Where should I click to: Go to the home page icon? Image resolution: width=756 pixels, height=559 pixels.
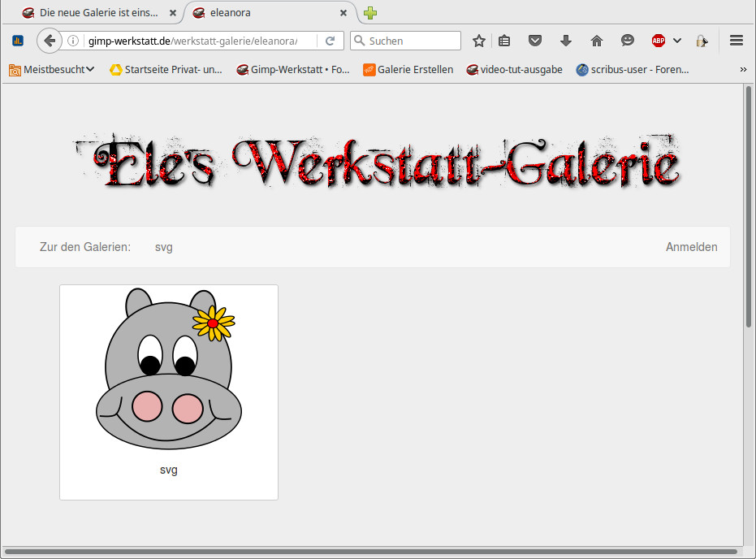click(597, 41)
